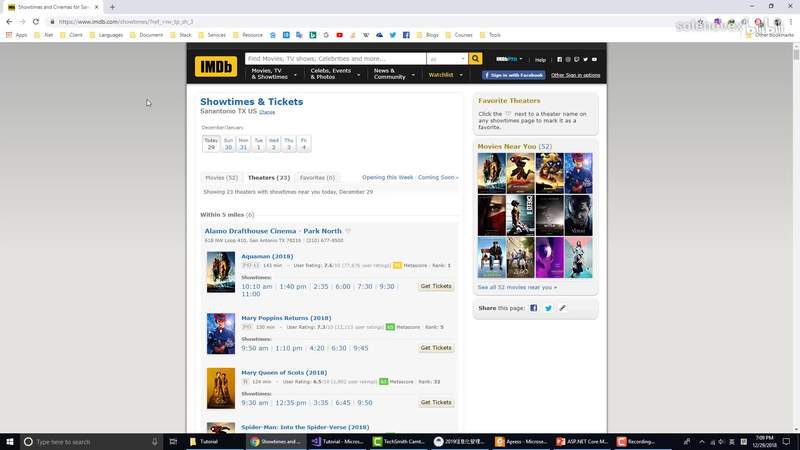Switch to Movies (52) tab

click(221, 178)
